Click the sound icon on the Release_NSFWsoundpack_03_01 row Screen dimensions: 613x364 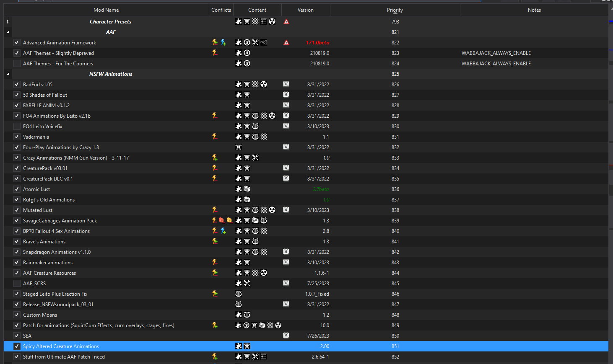(x=239, y=304)
